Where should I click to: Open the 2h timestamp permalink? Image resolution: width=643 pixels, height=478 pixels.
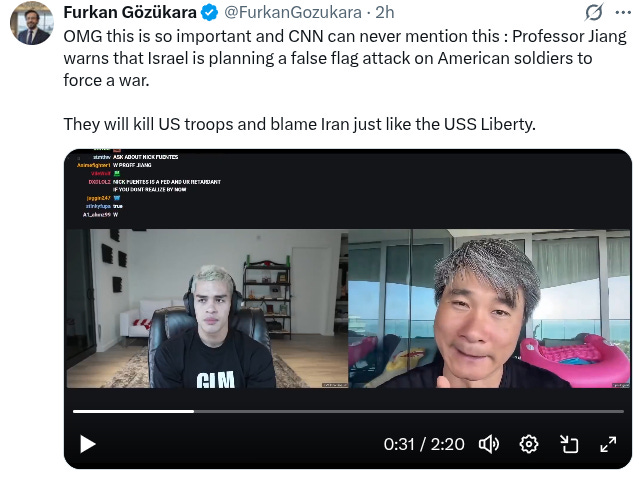click(385, 12)
